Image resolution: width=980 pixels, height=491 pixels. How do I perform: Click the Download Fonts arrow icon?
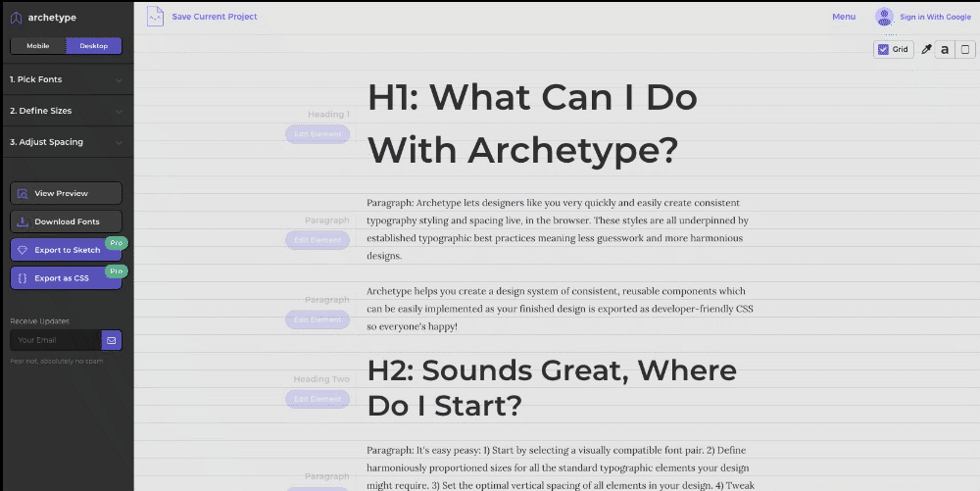click(x=23, y=221)
